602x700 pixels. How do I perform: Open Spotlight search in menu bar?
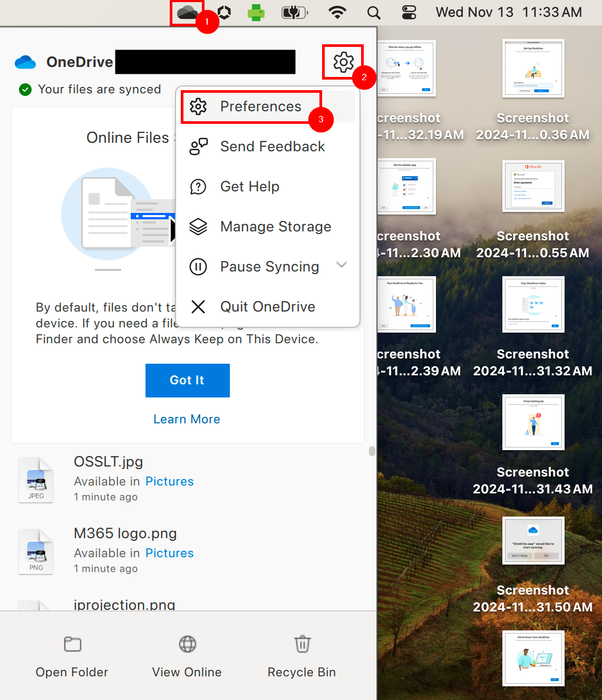(x=374, y=12)
